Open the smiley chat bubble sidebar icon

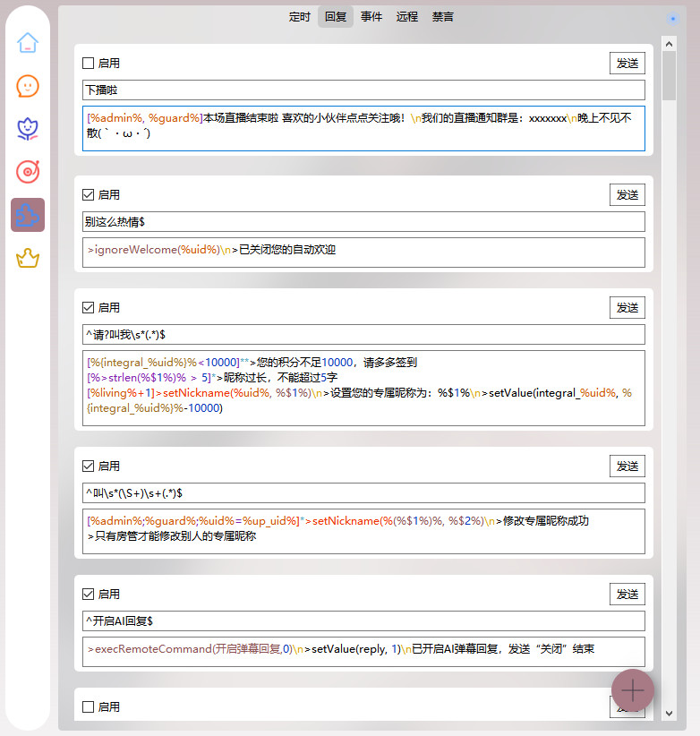tap(28, 86)
